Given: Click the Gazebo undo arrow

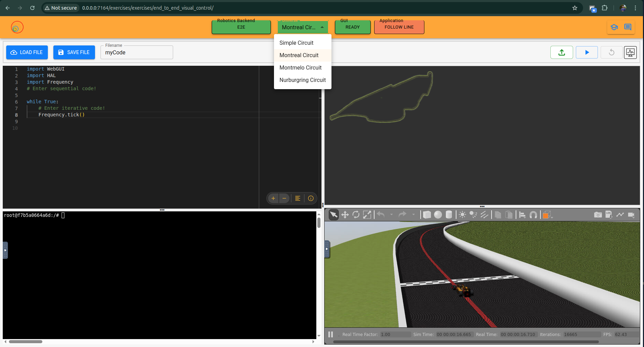Looking at the screenshot, I should (x=381, y=214).
